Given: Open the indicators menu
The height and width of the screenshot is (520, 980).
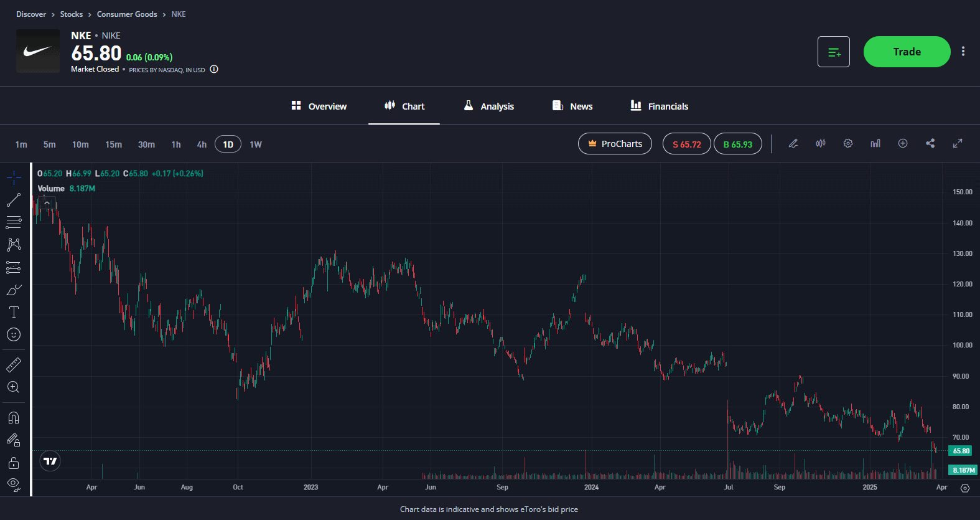Looking at the screenshot, I should (x=875, y=143).
